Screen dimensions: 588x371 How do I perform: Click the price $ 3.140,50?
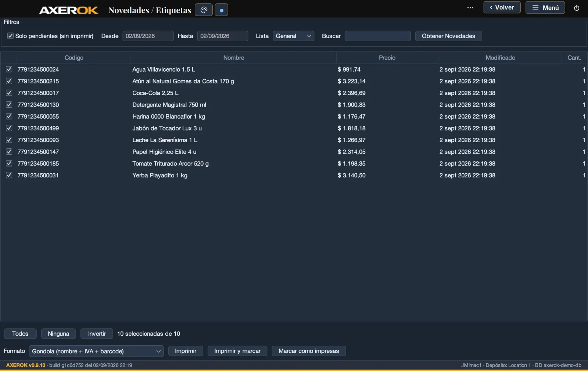352,175
